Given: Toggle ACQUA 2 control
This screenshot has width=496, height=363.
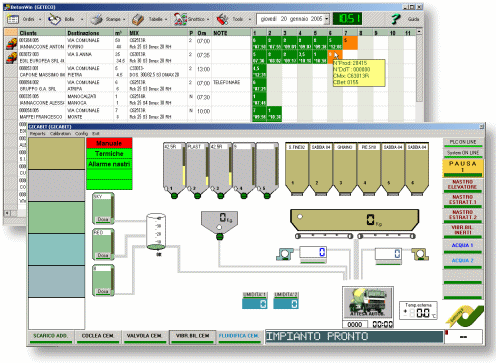Looking at the screenshot, I should (x=463, y=262).
